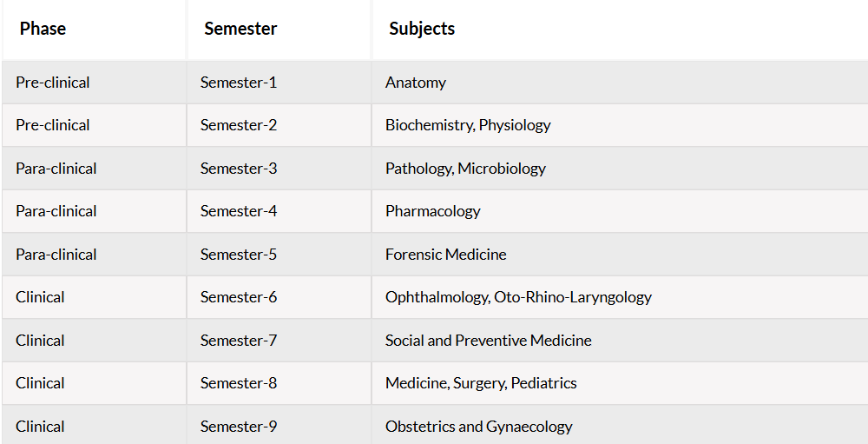Select the Semester-9 cell
The height and width of the screenshot is (444, 868).
[x=279, y=425]
